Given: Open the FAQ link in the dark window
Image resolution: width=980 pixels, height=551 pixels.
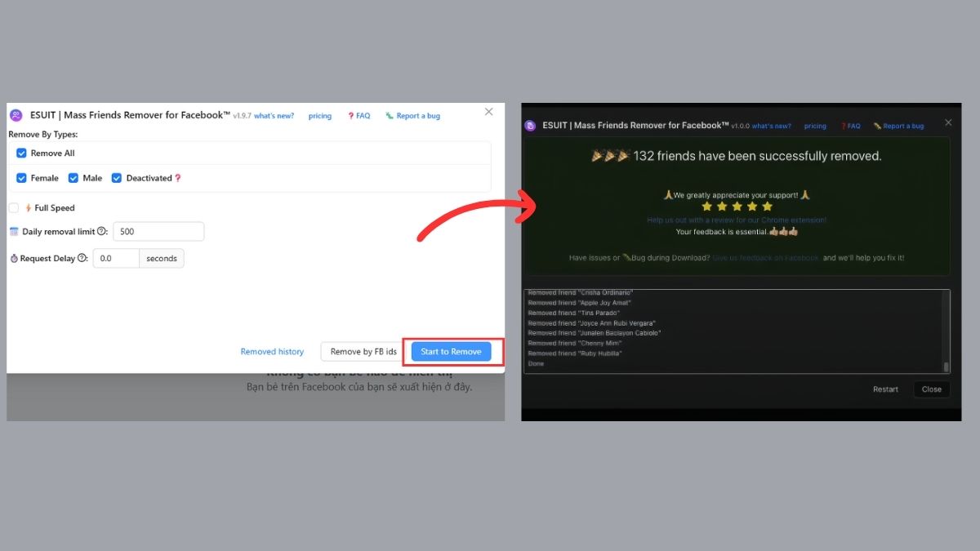Looking at the screenshot, I should [x=851, y=127].
